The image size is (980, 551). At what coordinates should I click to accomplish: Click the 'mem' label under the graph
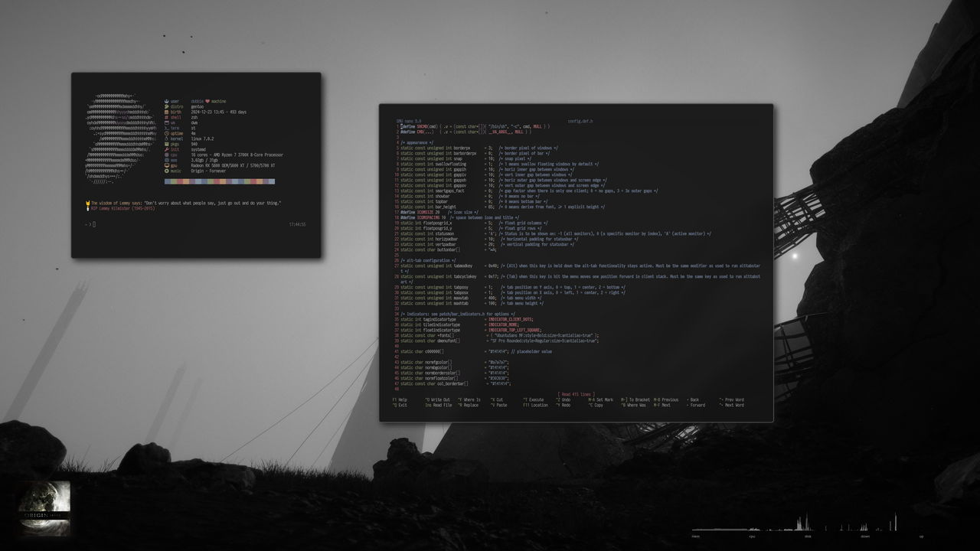pyautogui.click(x=696, y=536)
